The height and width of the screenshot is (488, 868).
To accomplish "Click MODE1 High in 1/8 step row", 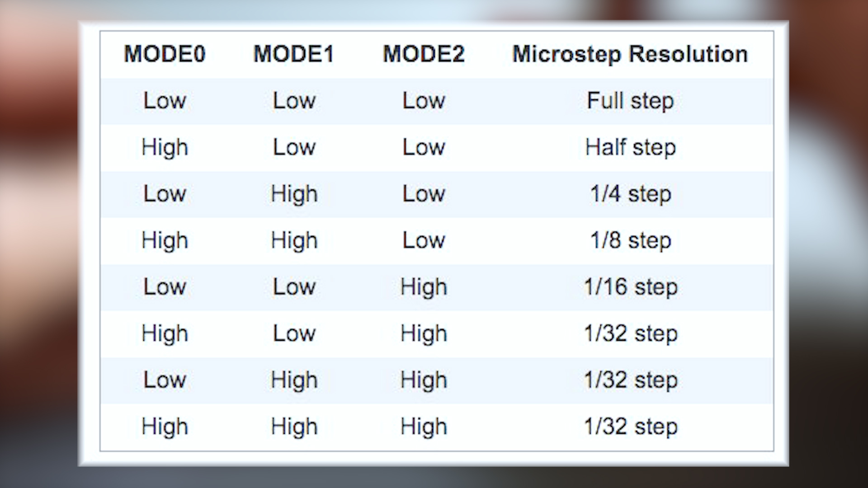I will point(294,240).
